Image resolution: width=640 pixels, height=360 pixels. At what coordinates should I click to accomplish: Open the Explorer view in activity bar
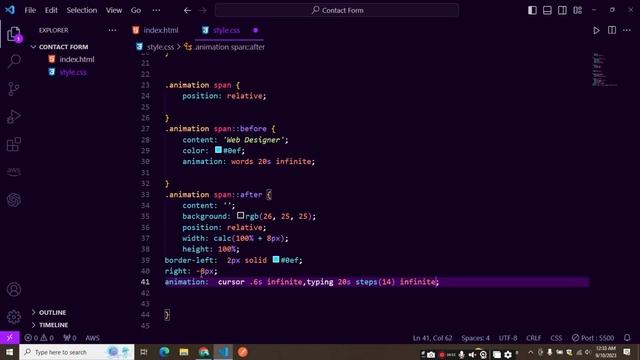(14, 34)
